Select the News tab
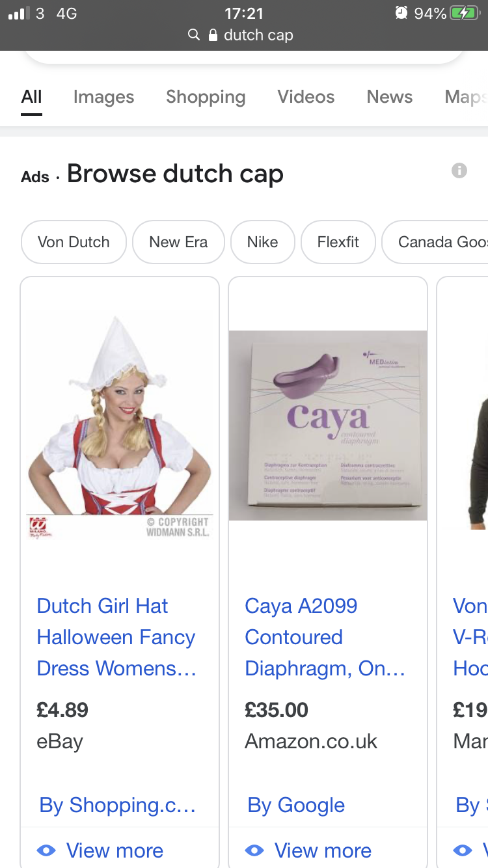Viewport: 488px width, 868px height. pyautogui.click(x=390, y=97)
